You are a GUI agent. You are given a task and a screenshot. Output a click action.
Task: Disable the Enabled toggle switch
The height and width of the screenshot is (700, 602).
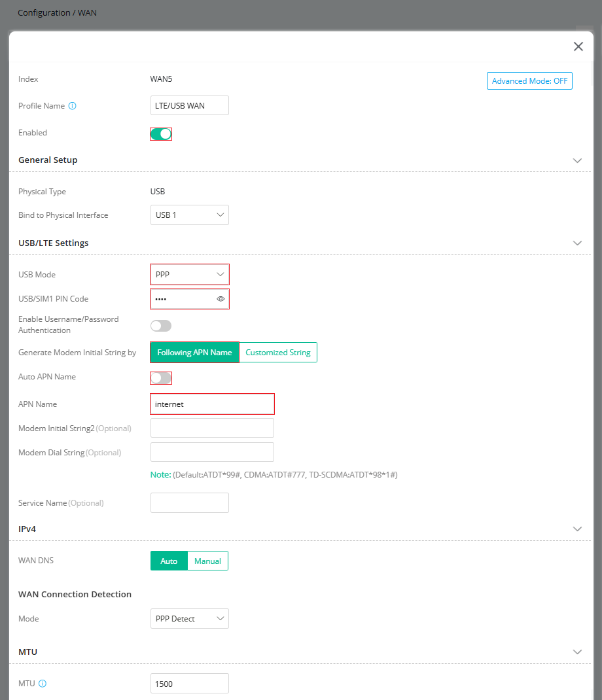click(161, 134)
